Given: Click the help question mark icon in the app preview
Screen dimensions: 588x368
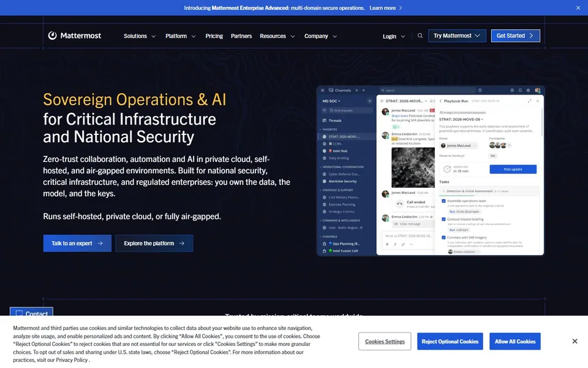Looking at the screenshot, I should pos(480,91).
